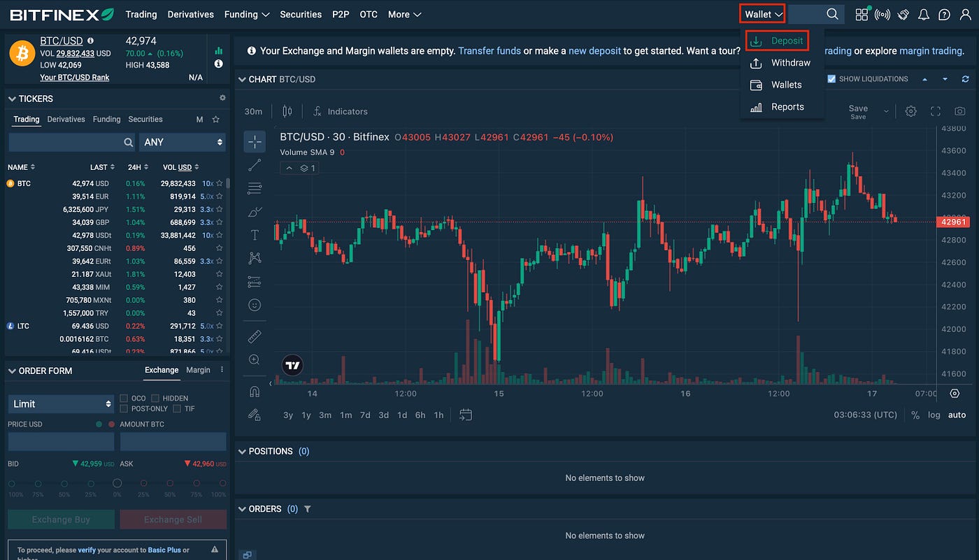Click the Amount BTC input field
979x560 pixels.
[x=173, y=441]
